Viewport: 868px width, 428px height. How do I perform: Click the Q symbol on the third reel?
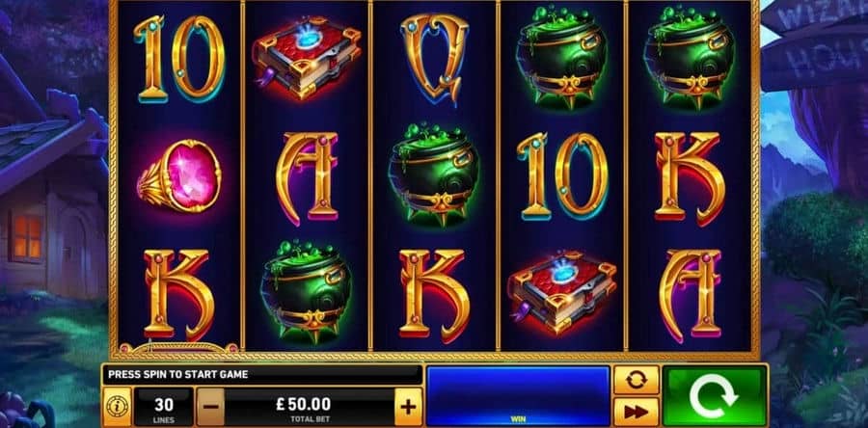pyautogui.click(x=434, y=59)
